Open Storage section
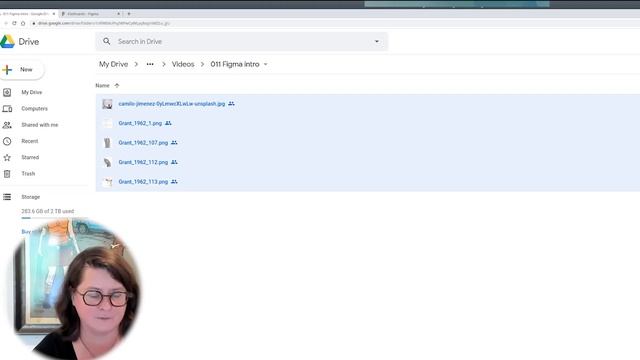The image size is (640, 360). 31,197
